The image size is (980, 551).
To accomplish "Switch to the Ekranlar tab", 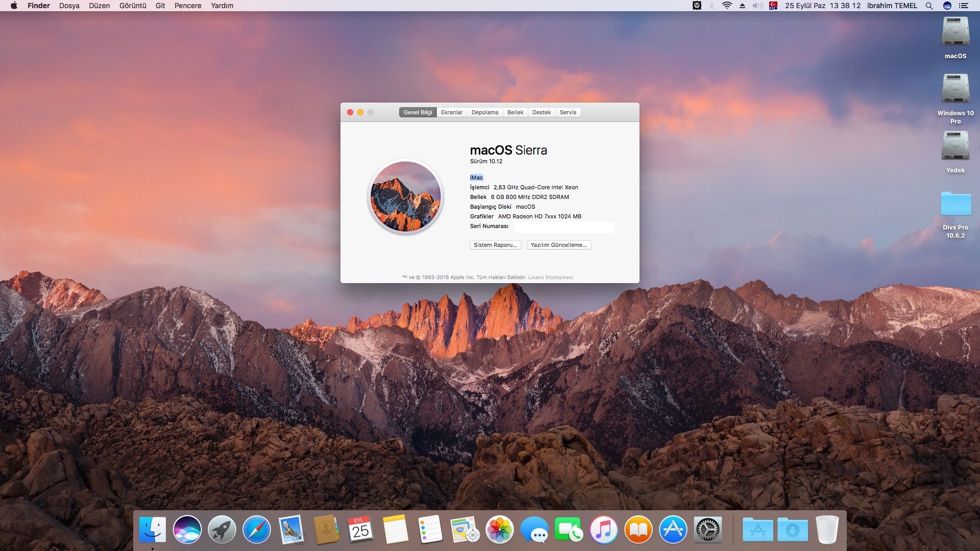I will (x=451, y=112).
